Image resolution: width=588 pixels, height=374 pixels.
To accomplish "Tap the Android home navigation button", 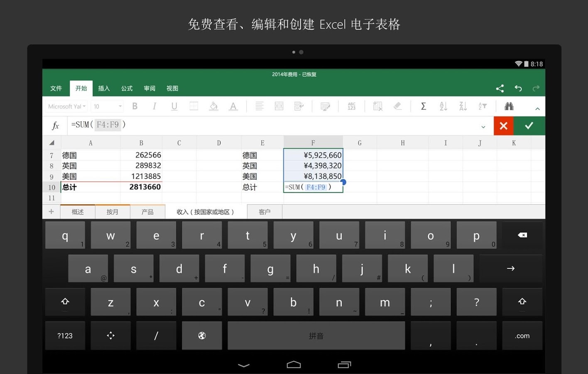I will point(294,364).
